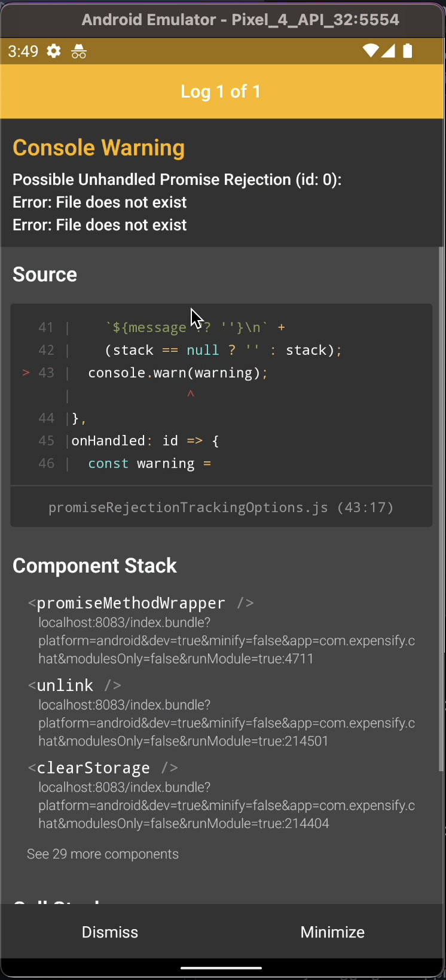
Task: Tap the clock in the status bar
Action: [x=22, y=51]
